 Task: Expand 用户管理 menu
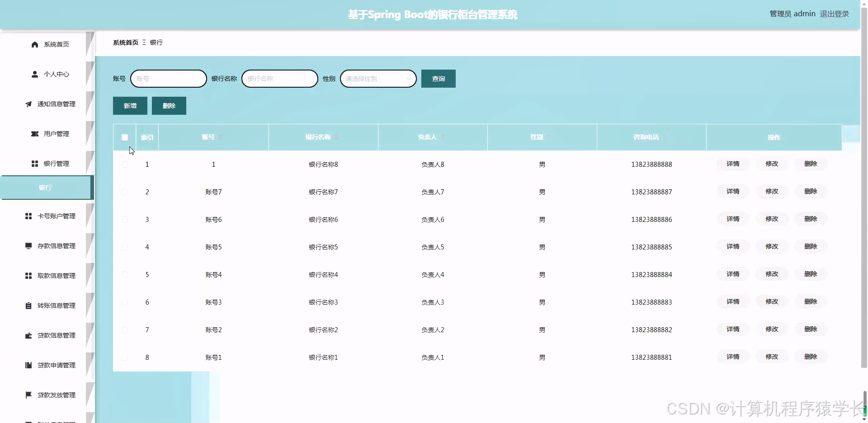[x=47, y=134]
